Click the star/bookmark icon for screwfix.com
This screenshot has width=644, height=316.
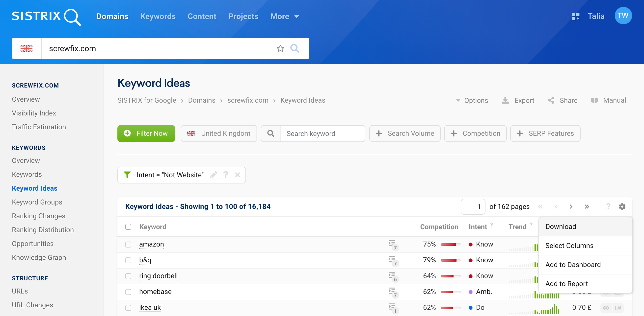[x=281, y=48]
